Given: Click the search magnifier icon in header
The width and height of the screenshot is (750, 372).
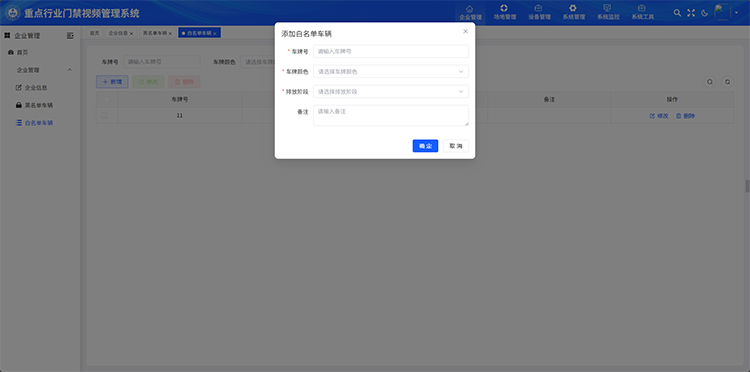Looking at the screenshot, I should (x=677, y=13).
